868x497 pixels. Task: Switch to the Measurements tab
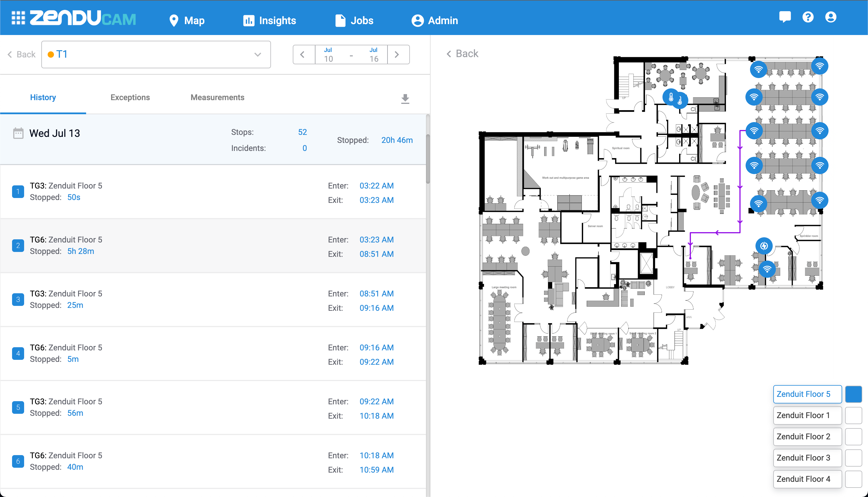pos(217,98)
